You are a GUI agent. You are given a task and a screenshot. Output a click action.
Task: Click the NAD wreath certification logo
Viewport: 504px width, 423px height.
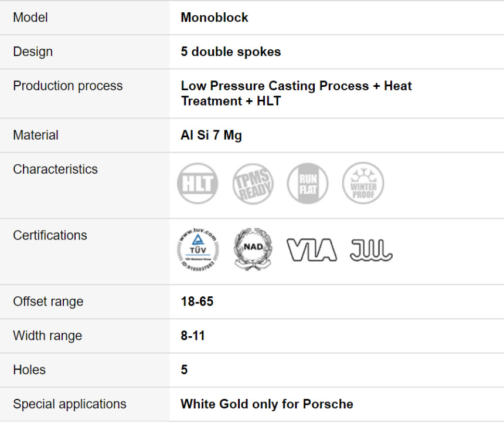pos(253,249)
